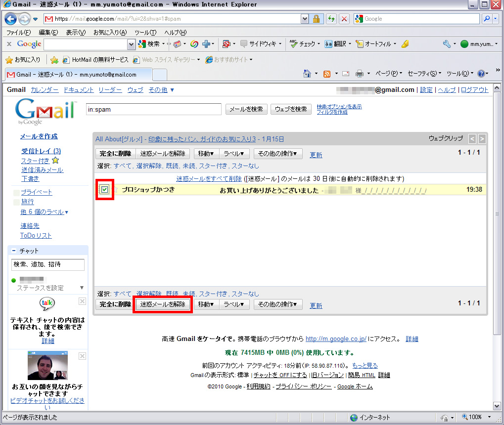Screen dimensions: 504x425
Task: Click the 翻訳 translate button
Action: tap(335, 44)
